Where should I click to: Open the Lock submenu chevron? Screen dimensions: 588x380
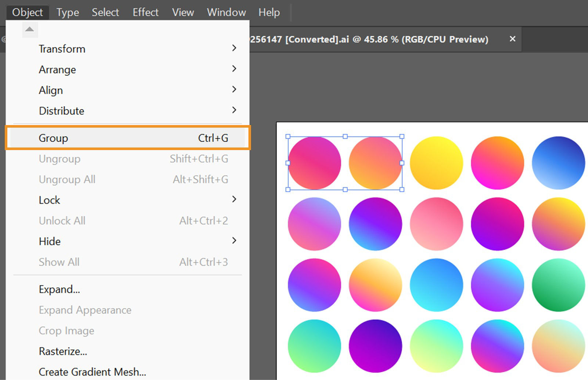[234, 199]
